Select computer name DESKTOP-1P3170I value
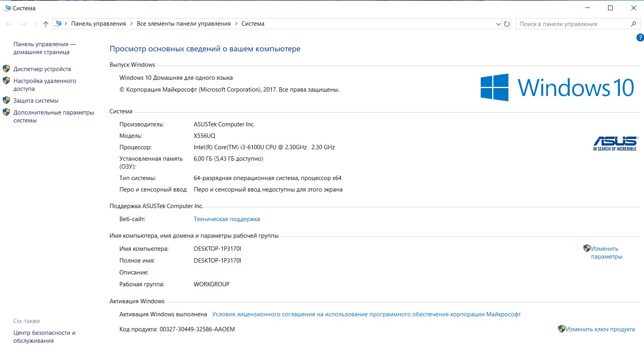Viewport: 644px width, 353px height. click(217, 249)
